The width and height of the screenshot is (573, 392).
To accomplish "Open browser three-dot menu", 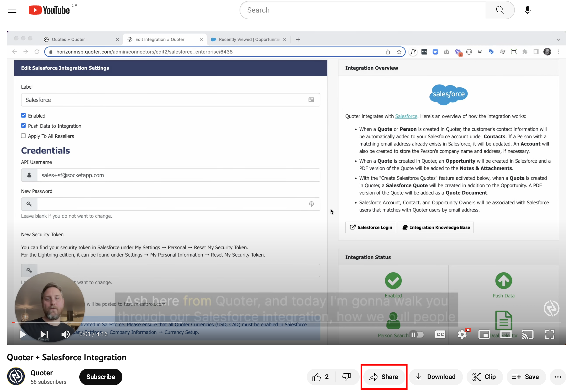I will pyautogui.click(x=558, y=52).
